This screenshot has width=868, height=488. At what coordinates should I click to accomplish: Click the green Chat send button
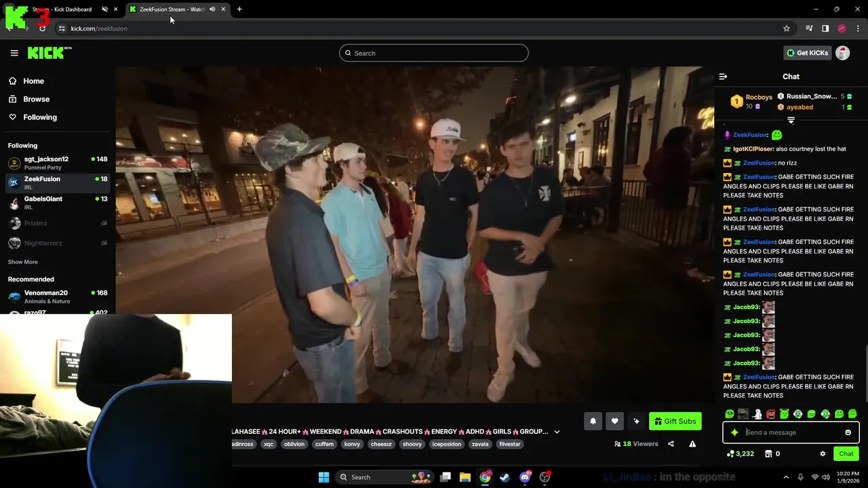846,453
